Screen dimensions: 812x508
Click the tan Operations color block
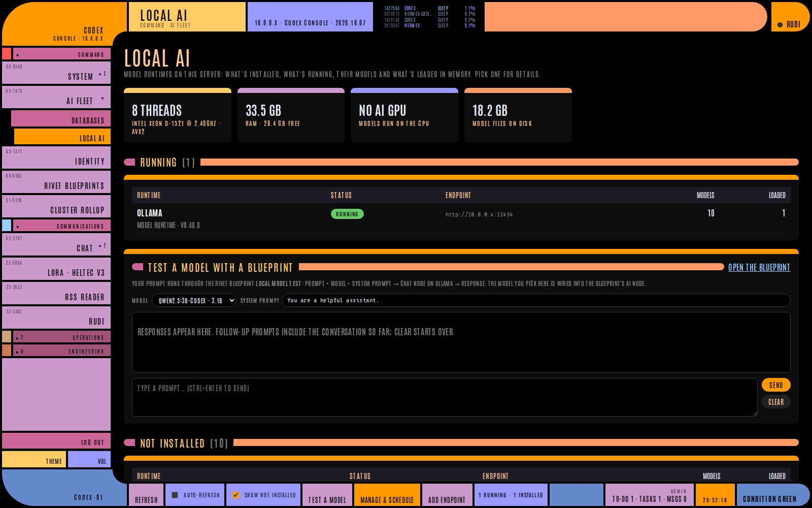point(7,337)
